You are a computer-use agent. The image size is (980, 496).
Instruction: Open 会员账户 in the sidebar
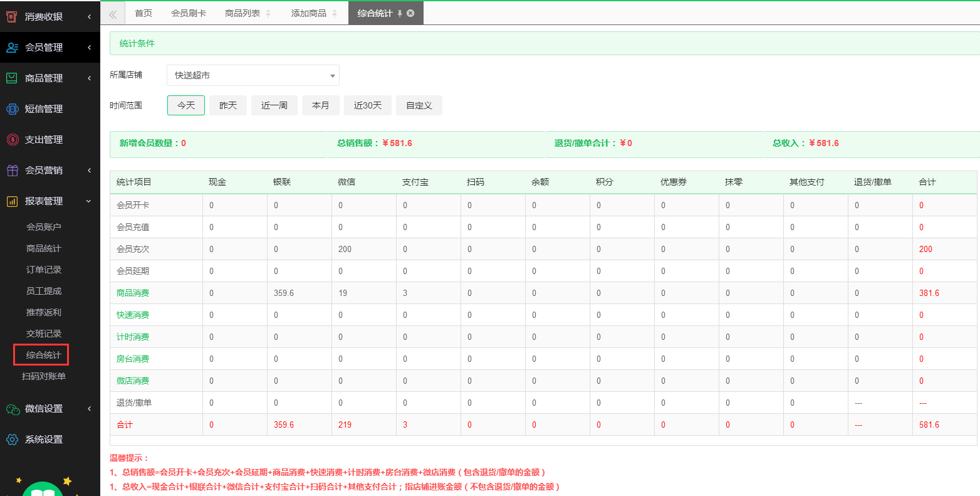pos(44,227)
